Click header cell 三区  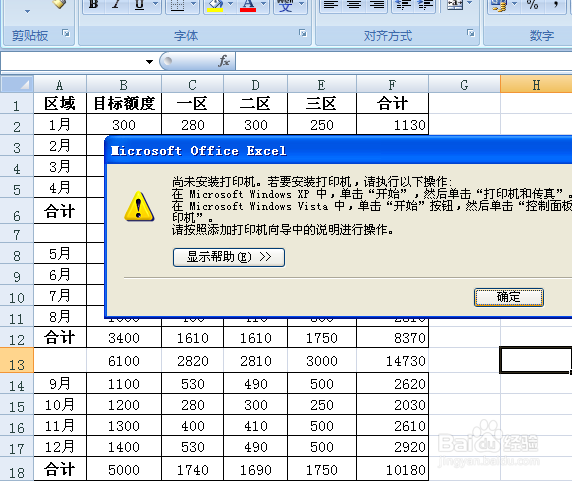click(x=322, y=104)
